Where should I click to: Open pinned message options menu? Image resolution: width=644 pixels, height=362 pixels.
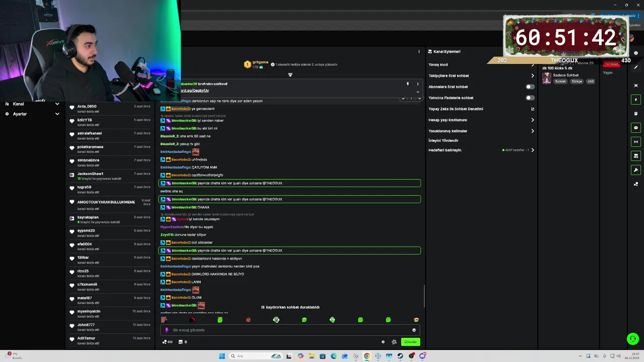click(x=418, y=84)
